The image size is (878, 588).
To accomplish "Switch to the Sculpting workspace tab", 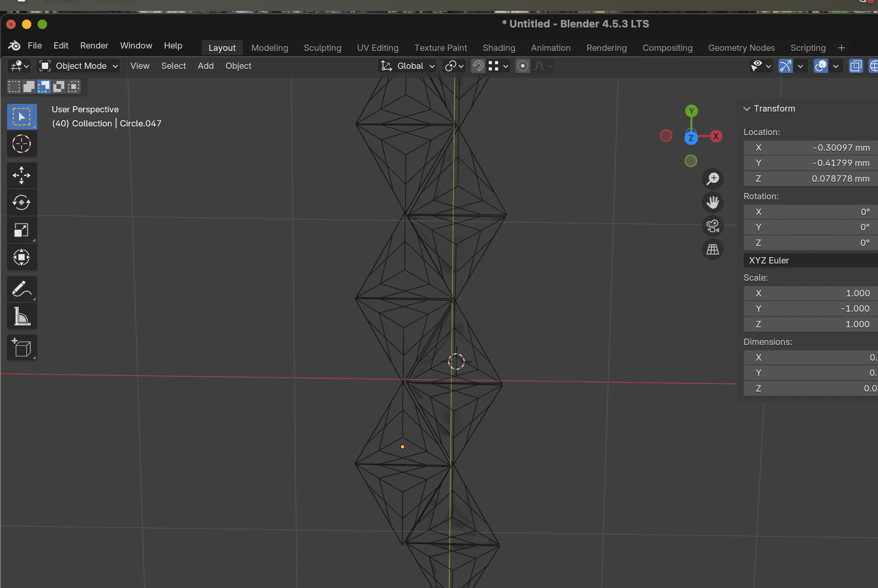I will 322,48.
